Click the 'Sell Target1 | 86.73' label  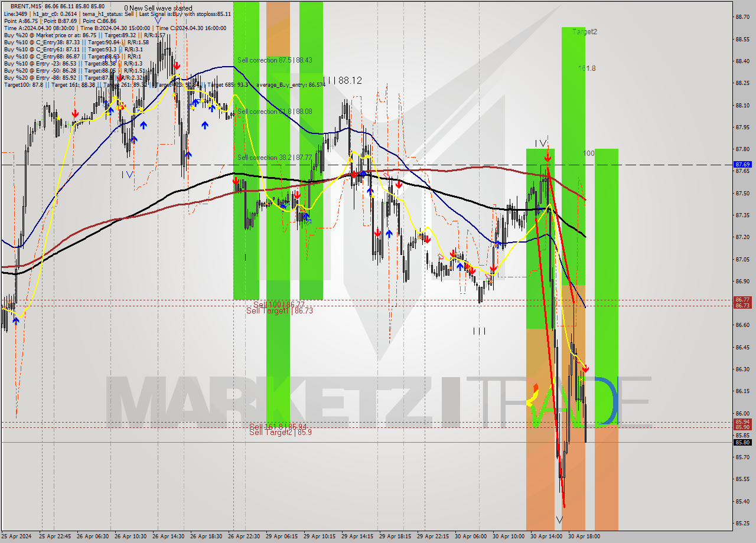click(x=280, y=310)
